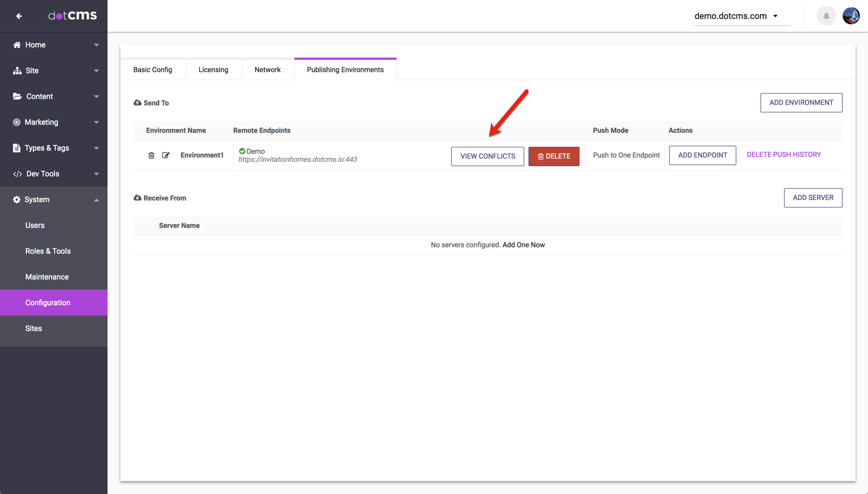
Task: Click the Delete Push History link
Action: click(784, 155)
